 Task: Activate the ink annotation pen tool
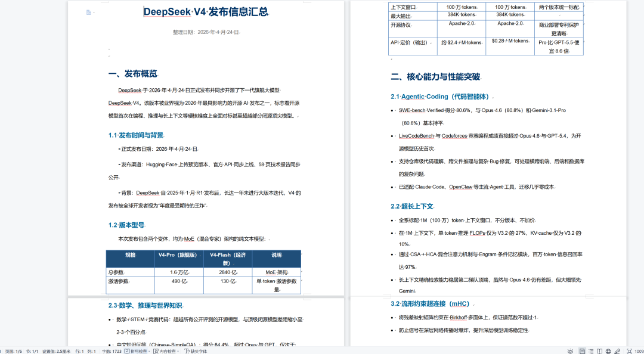tap(617, 350)
